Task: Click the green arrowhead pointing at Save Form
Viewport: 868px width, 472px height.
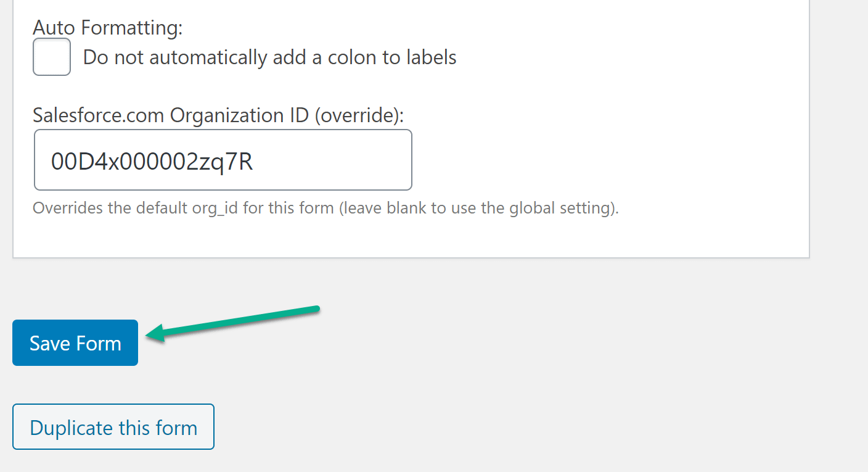Action: coord(155,334)
